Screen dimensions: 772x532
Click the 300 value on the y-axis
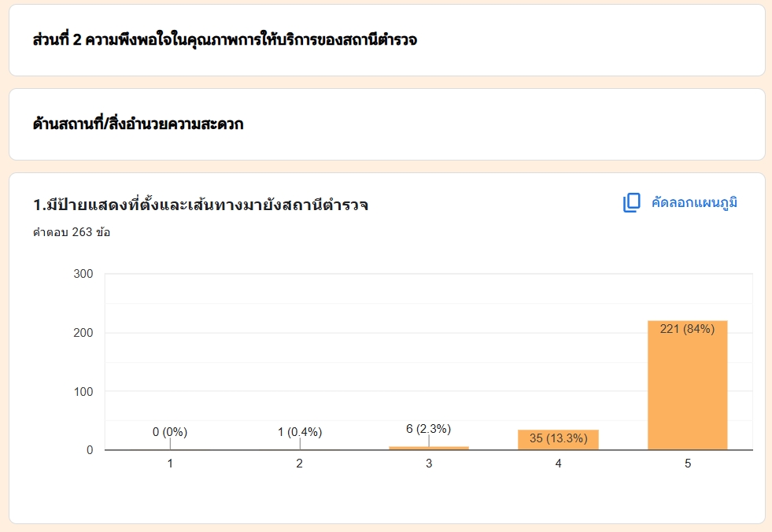coord(83,274)
